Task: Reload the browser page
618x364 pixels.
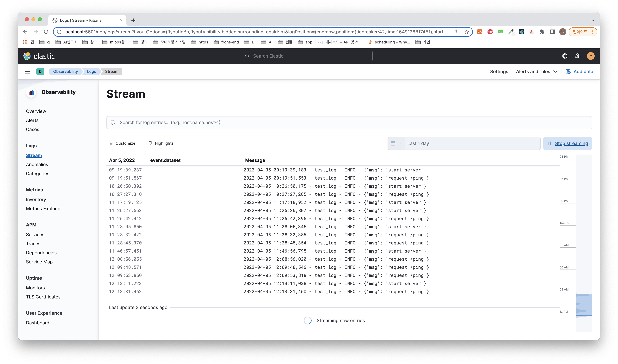Action: tap(46, 32)
